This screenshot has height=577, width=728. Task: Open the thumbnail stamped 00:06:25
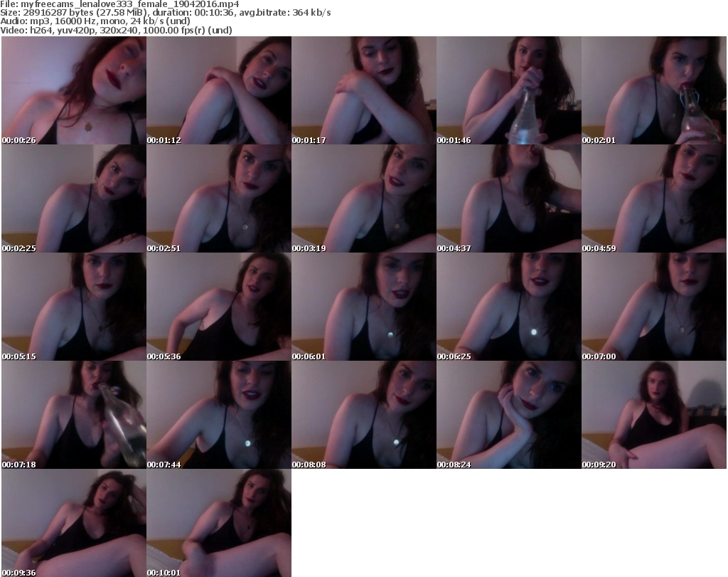tap(509, 307)
